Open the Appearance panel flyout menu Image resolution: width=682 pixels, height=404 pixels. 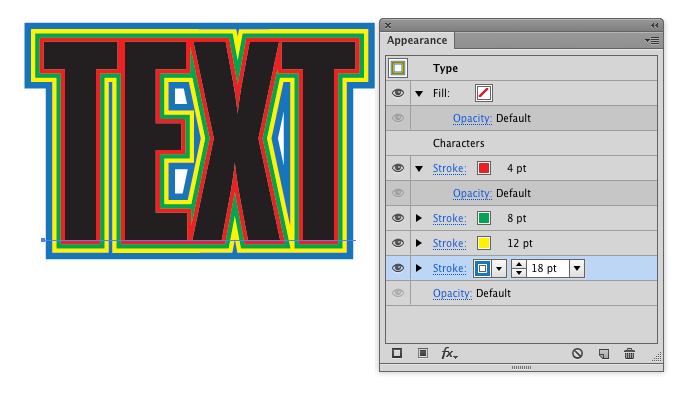click(x=652, y=40)
